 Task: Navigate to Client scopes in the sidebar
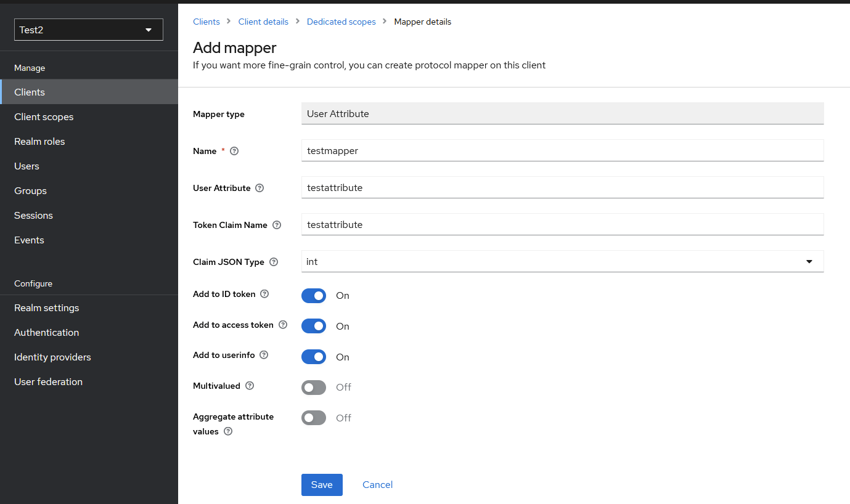(44, 116)
